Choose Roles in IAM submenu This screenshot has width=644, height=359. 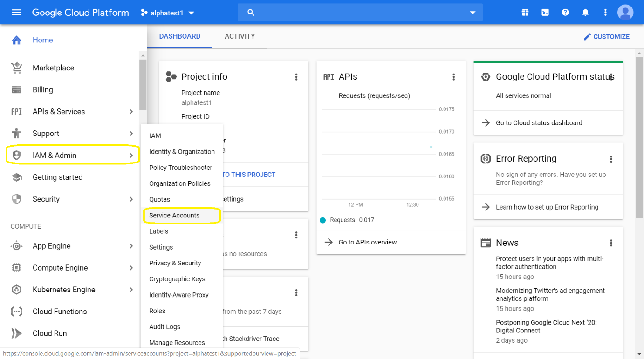157,311
